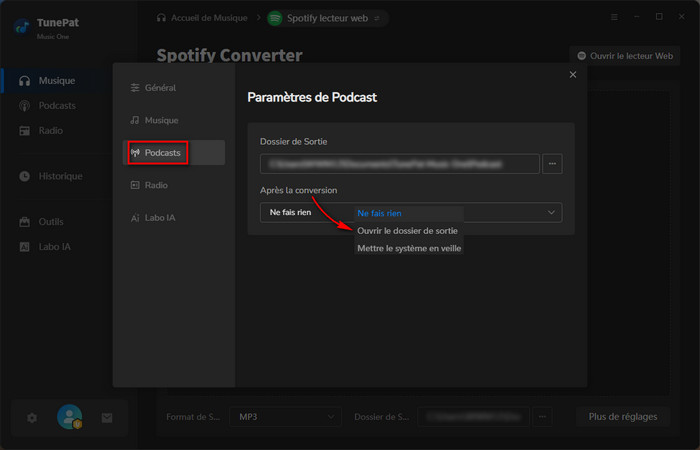Click the AI icon beside sidebar Labo IA
Viewport: 700px width, 450px height.
25,247
